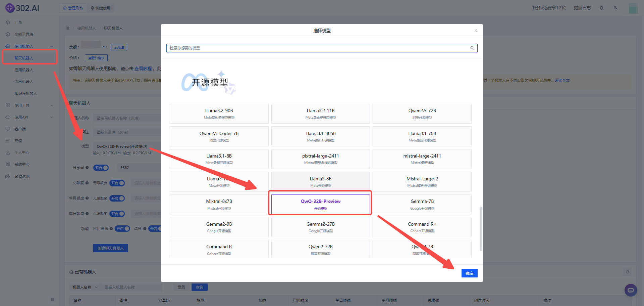This screenshot has height=306, width=644.
Task: Click 1分钟免费拿1PTC in header
Action: pos(549,8)
